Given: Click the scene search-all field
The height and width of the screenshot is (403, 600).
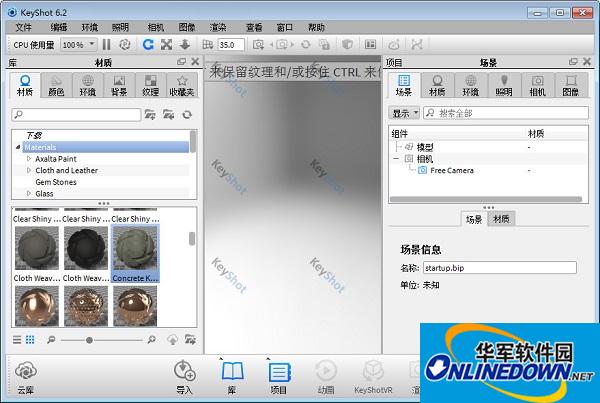Looking at the screenshot, I should pyautogui.click(x=505, y=113).
